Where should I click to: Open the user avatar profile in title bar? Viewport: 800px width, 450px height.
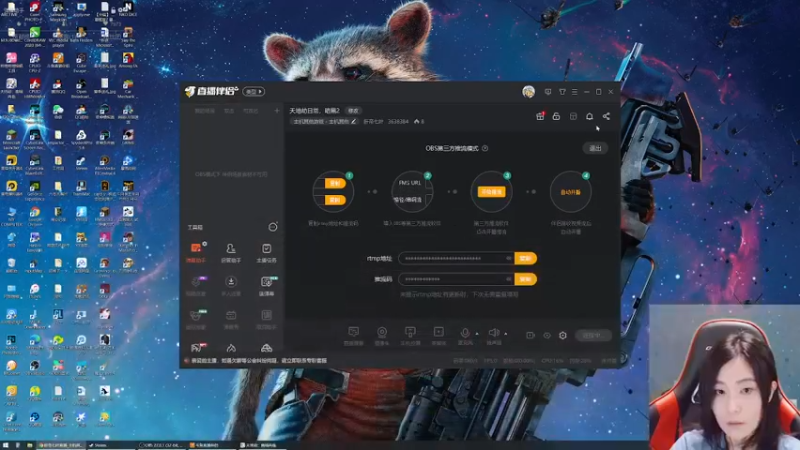point(529,91)
